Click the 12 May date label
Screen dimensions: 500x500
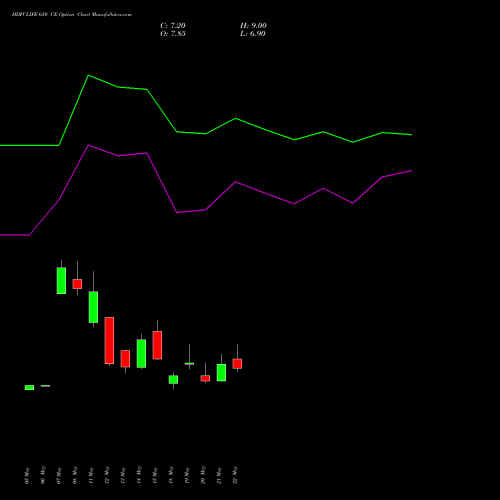tap(107, 475)
